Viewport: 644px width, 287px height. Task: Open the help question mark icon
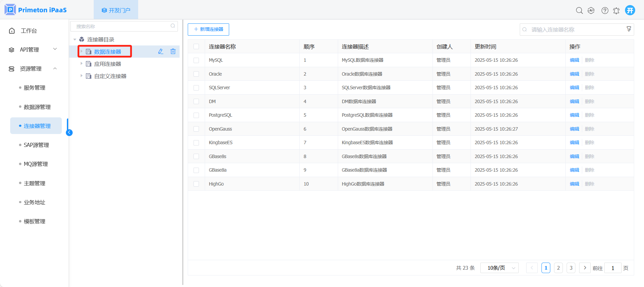tap(605, 11)
